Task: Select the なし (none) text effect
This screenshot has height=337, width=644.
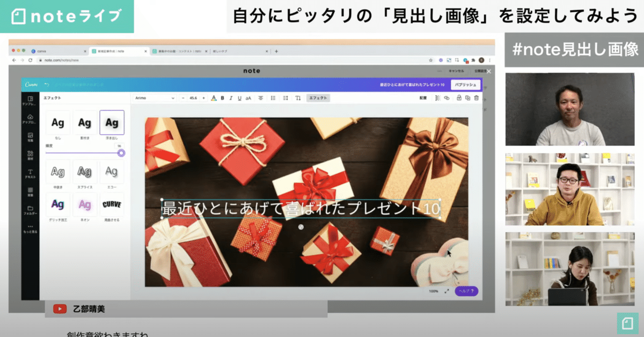Action: (58, 123)
